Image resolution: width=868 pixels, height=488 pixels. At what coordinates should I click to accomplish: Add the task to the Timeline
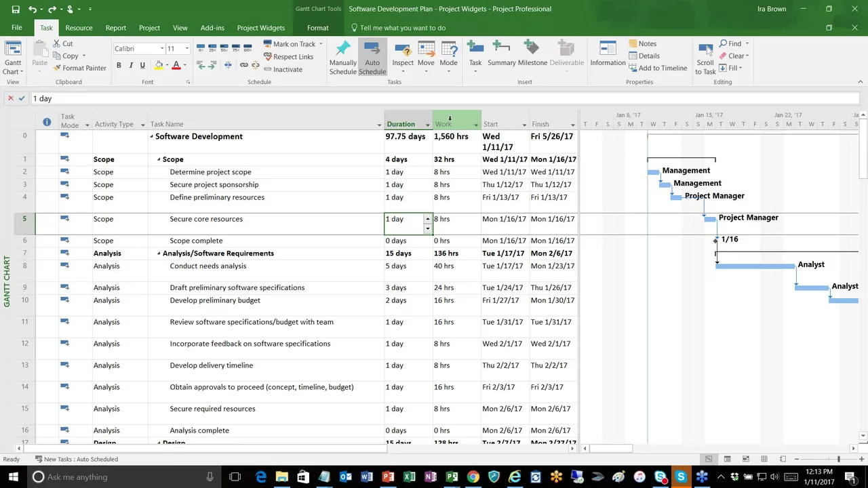(x=657, y=68)
